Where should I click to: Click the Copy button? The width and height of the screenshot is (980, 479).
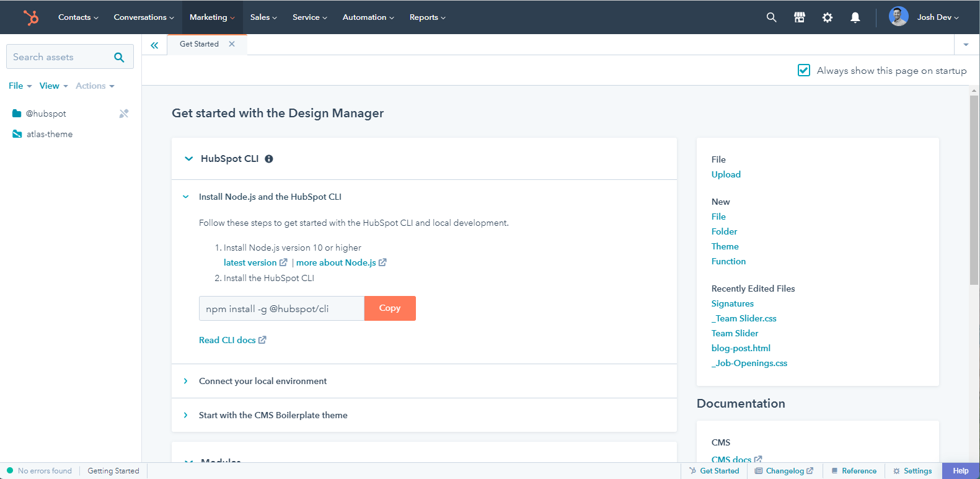click(x=390, y=308)
